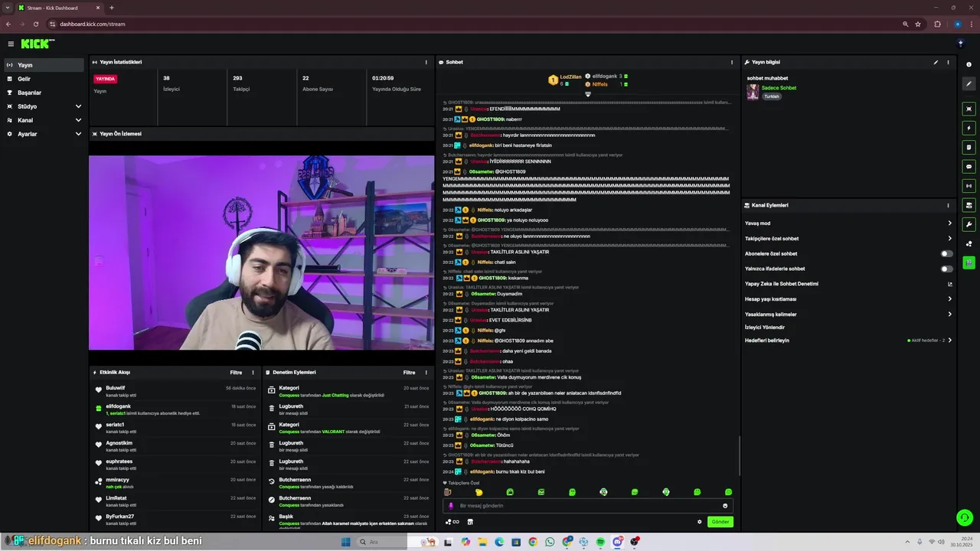Click username Buluwlif in activity feed

click(x=116, y=388)
